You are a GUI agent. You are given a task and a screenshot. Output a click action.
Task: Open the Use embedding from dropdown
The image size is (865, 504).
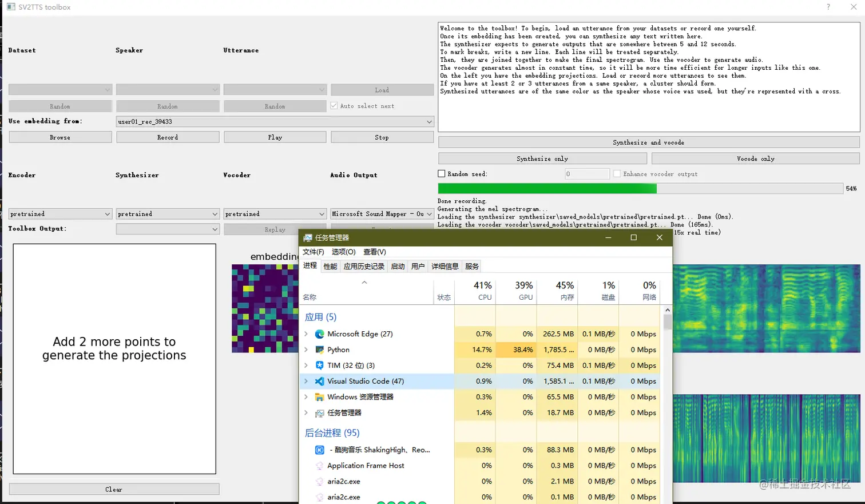[275, 121]
